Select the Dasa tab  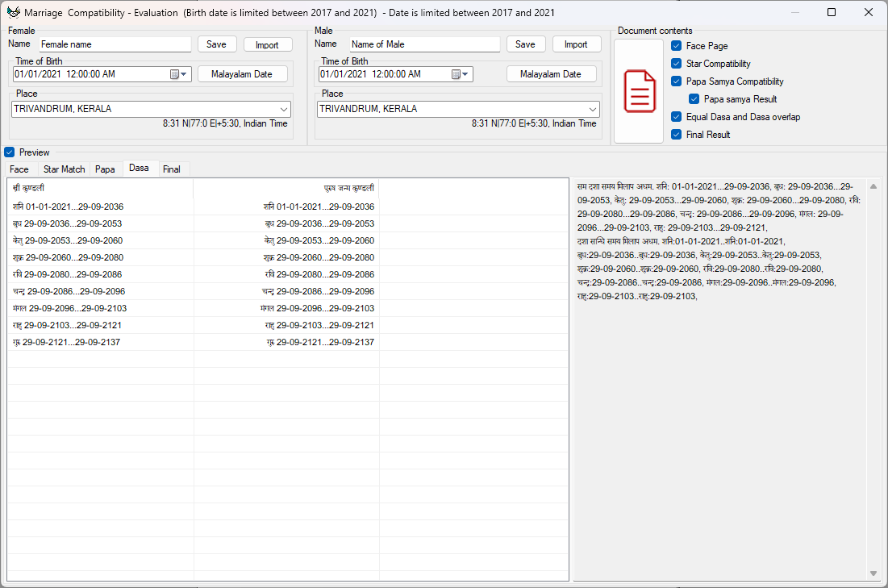[x=139, y=169]
